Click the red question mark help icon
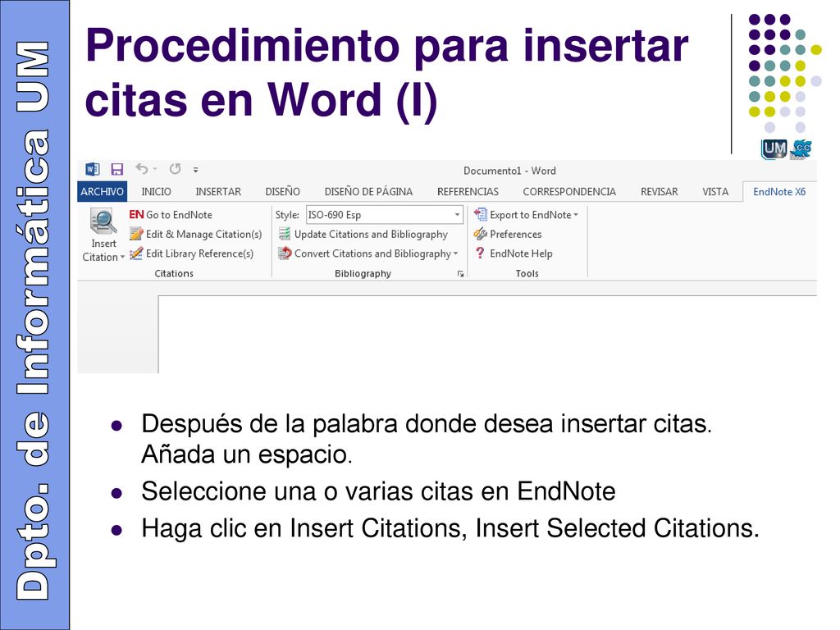Viewport: 840px width, 630px height. tap(480, 253)
